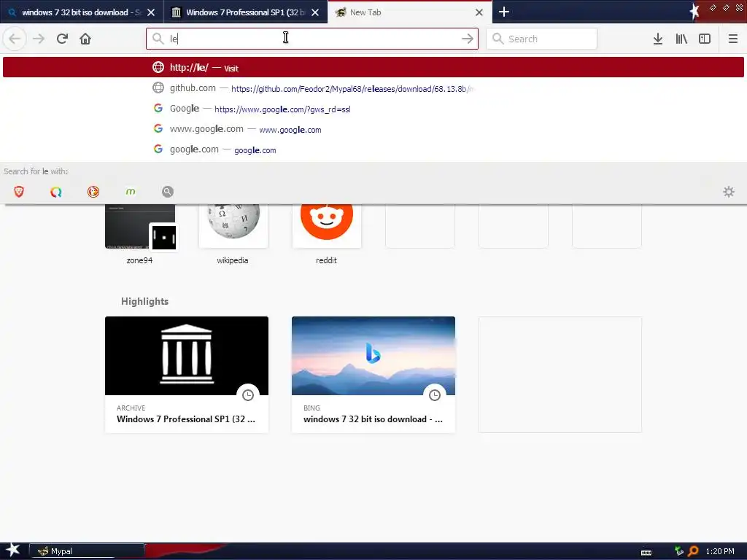Image resolution: width=747 pixels, height=560 pixels.
Task: Close the windows 7 32 bit iso tab
Action: pos(151,12)
